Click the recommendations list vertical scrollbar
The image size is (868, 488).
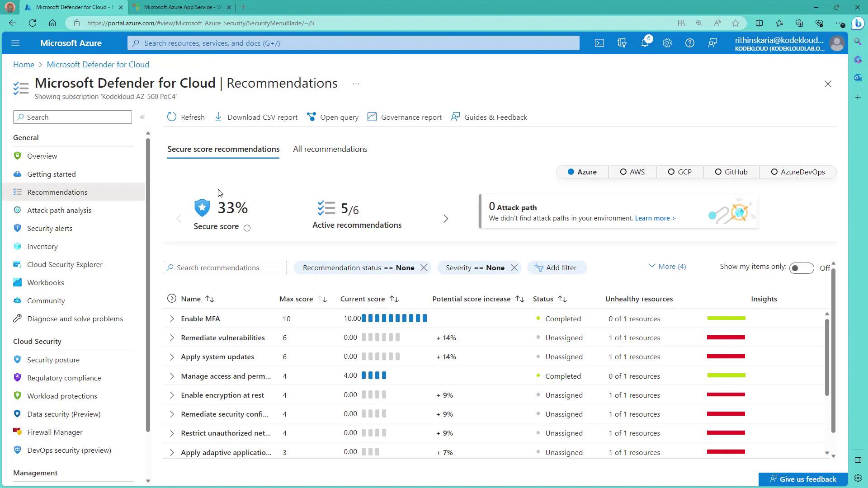(827, 357)
